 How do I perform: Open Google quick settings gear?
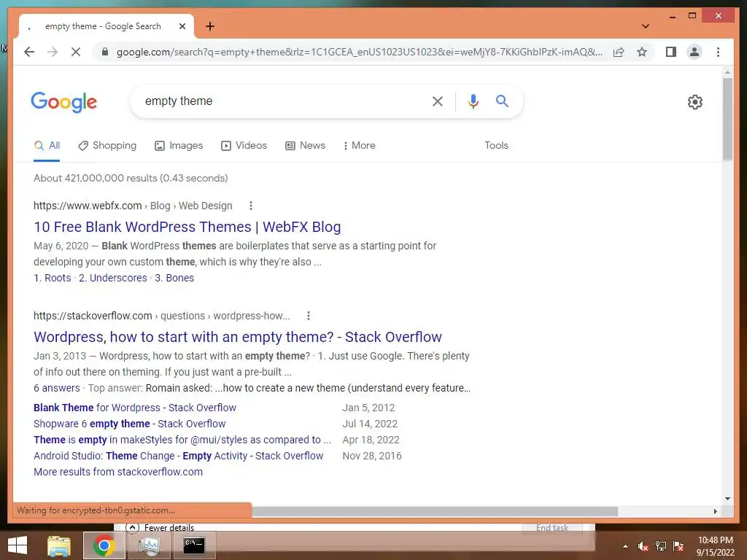pyautogui.click(x=694, y=102)
